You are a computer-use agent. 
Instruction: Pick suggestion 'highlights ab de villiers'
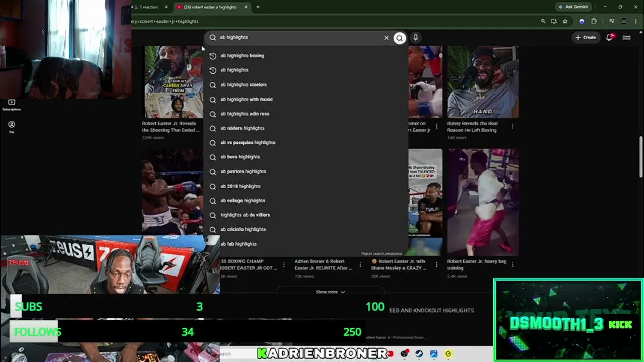click(306, 215)
